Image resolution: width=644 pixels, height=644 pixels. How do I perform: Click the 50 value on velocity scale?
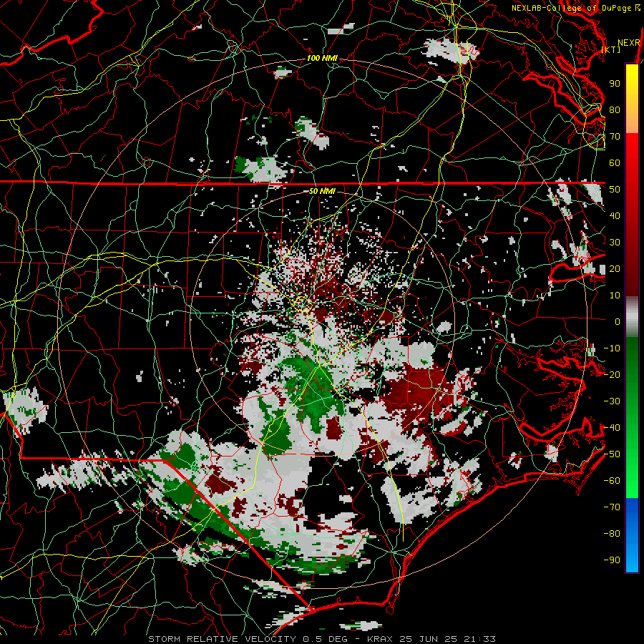615,190
